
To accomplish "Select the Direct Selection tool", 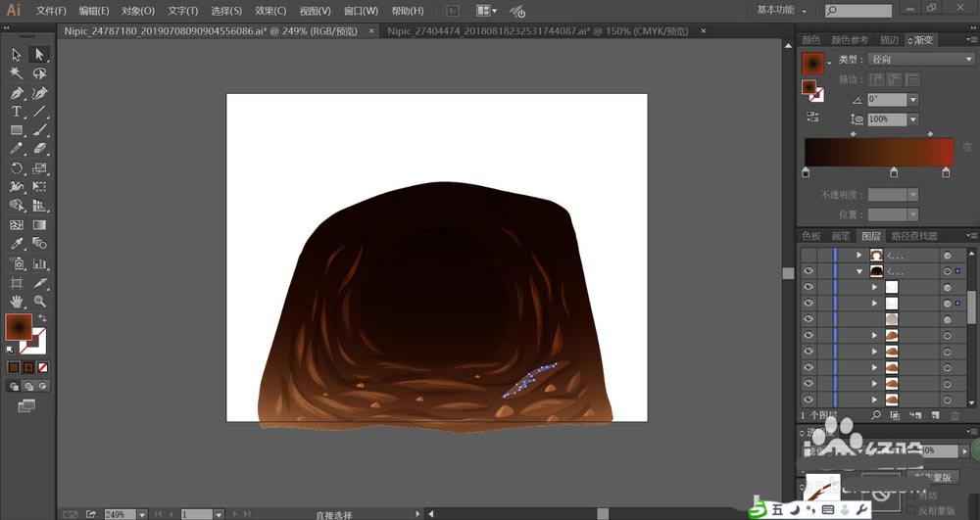I will (39, 55).
